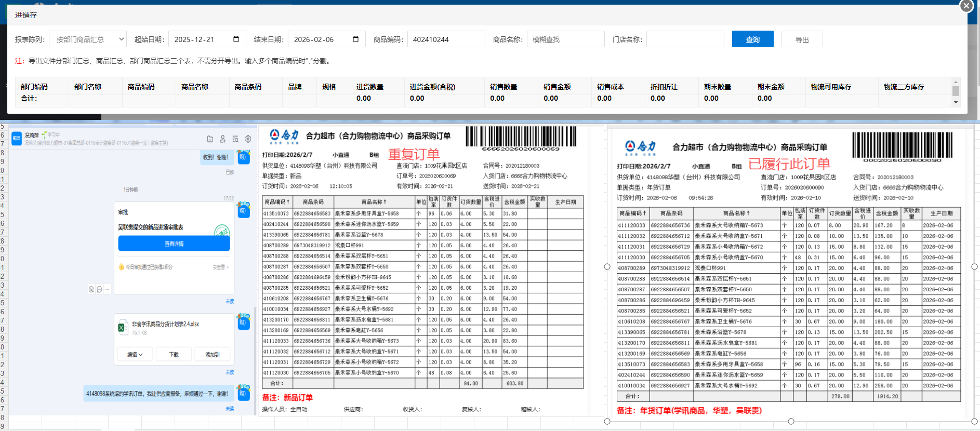The width and height of the screenshot is (980, 431).
Task: Click emoji reaction icon beside approval card
Action: click(x=91, y=289)
